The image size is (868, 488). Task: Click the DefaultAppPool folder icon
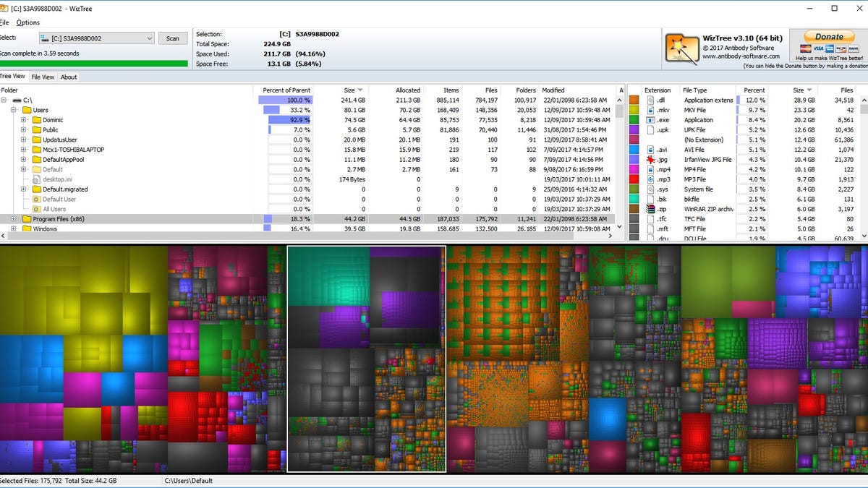[36, 159]
